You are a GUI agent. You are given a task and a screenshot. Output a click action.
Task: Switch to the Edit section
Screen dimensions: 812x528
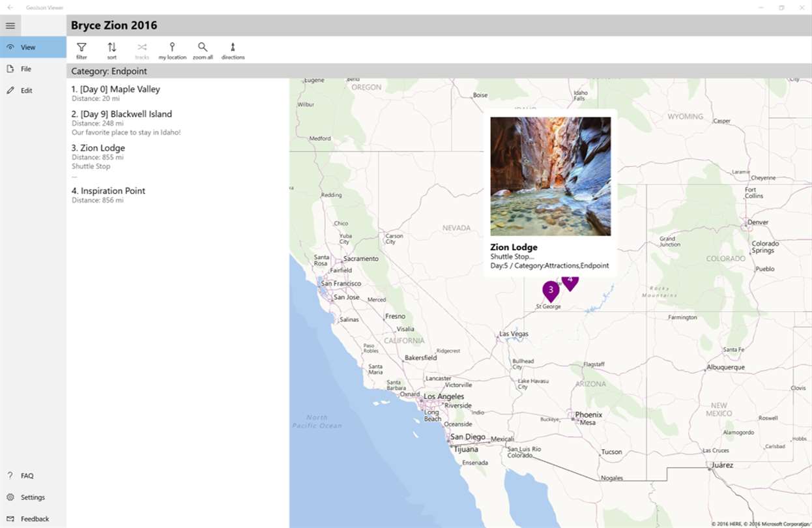pyautogui.click(x=26, y=91)
